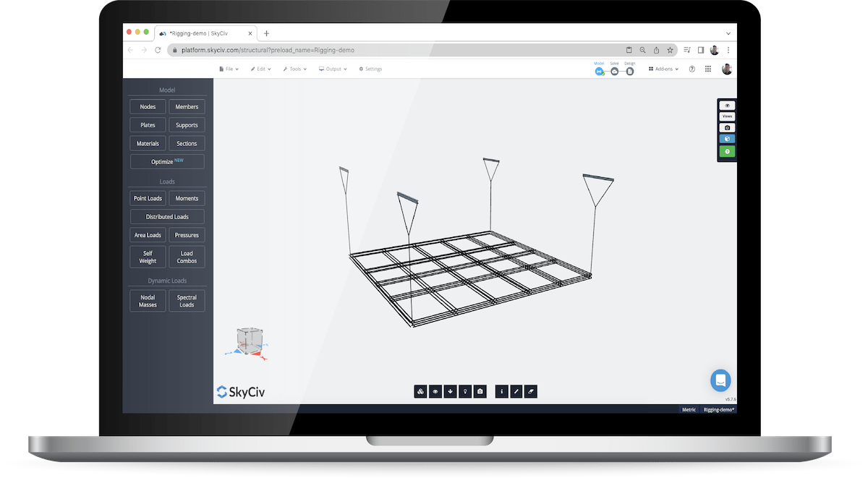
Task: Open the Tools menu
Action: tap(294, 68)
